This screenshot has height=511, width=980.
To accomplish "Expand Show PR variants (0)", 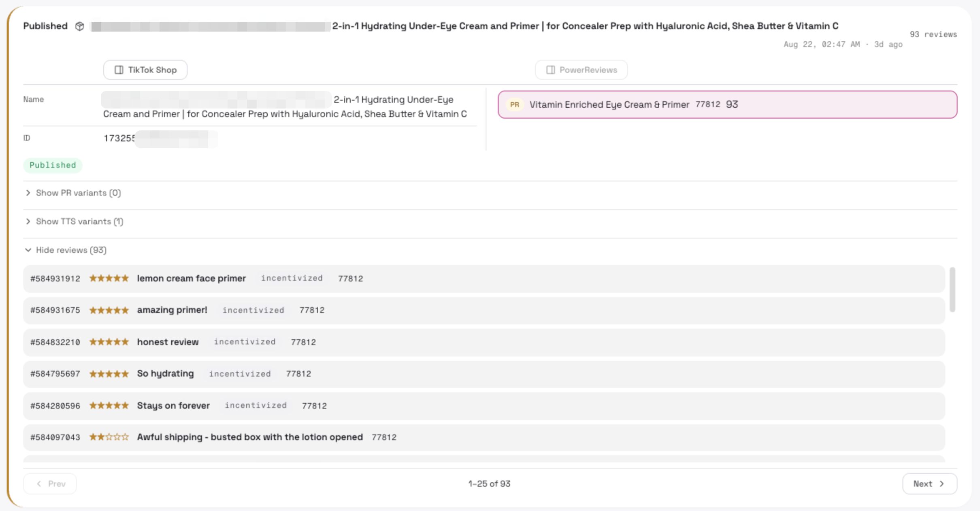I will click(x=73, y=193).
